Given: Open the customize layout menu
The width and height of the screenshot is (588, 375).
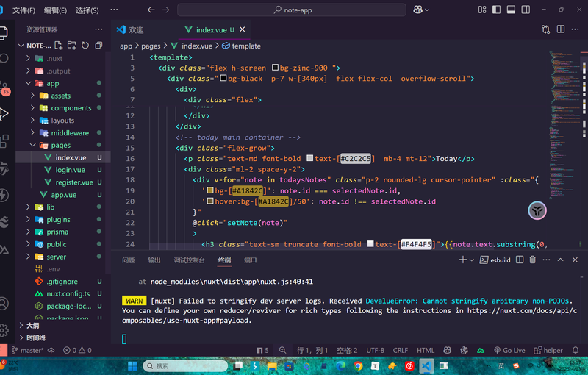Looking at the screenshot, I should tap(482, 10).
